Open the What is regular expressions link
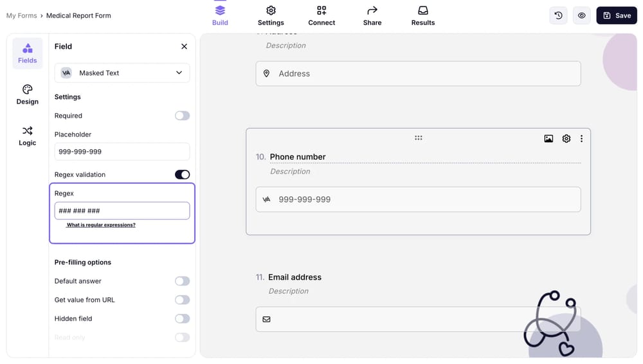This screenshot has width=643, height=364. [x=101, y=225]
